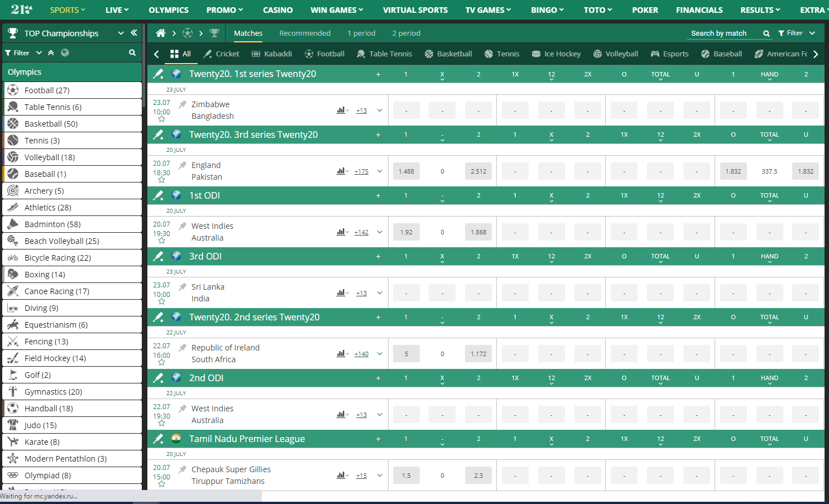Click cricket bat icon beside 3rd ODI
829x504 pixels.
[159, 256]
